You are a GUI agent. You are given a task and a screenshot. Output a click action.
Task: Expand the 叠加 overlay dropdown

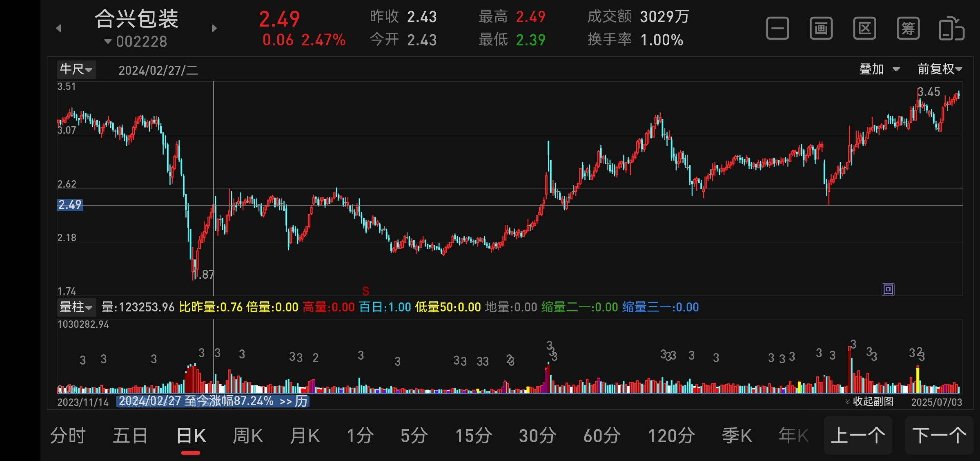pos(879,69)
